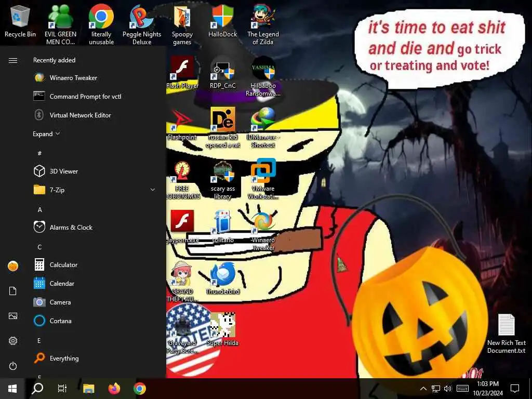Select the Hildaboo Ransomware icon
Viewport: 532px width, 399px height.
point(263,76)
